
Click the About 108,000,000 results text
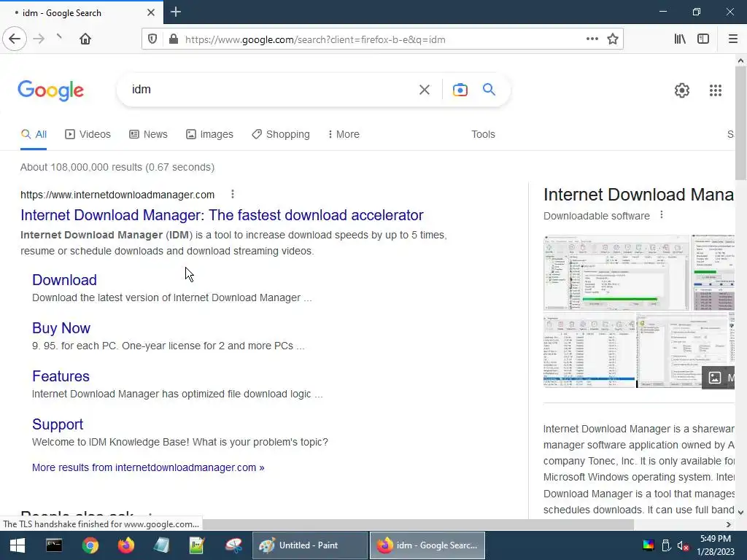(117, 167)
